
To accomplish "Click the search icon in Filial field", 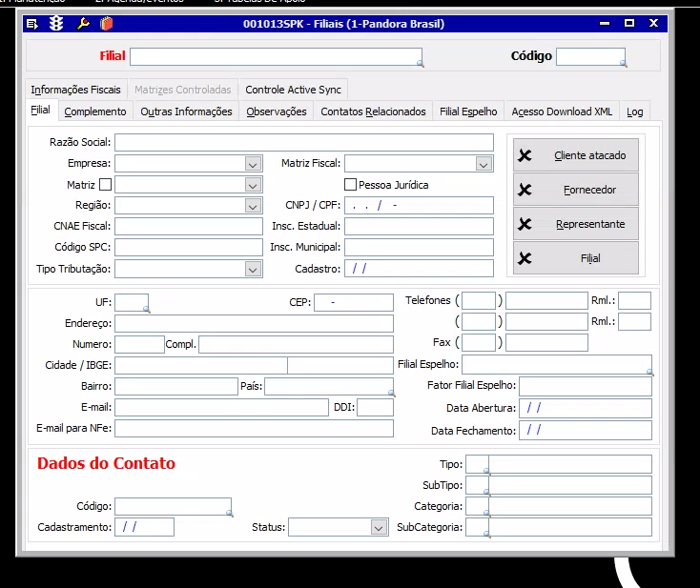I will tap(420, 63).
